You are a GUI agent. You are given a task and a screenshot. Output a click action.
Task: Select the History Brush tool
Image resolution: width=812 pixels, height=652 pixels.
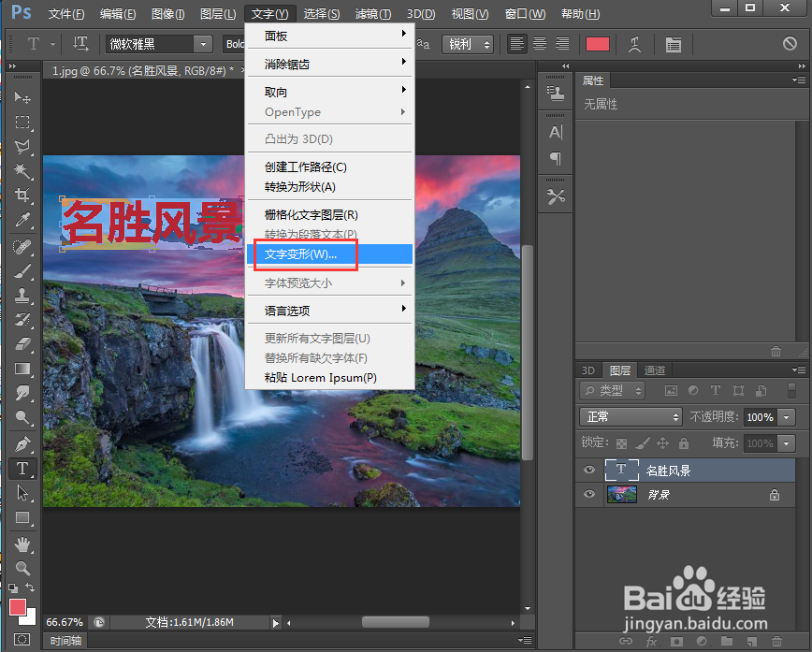click(x=22, y=320)
